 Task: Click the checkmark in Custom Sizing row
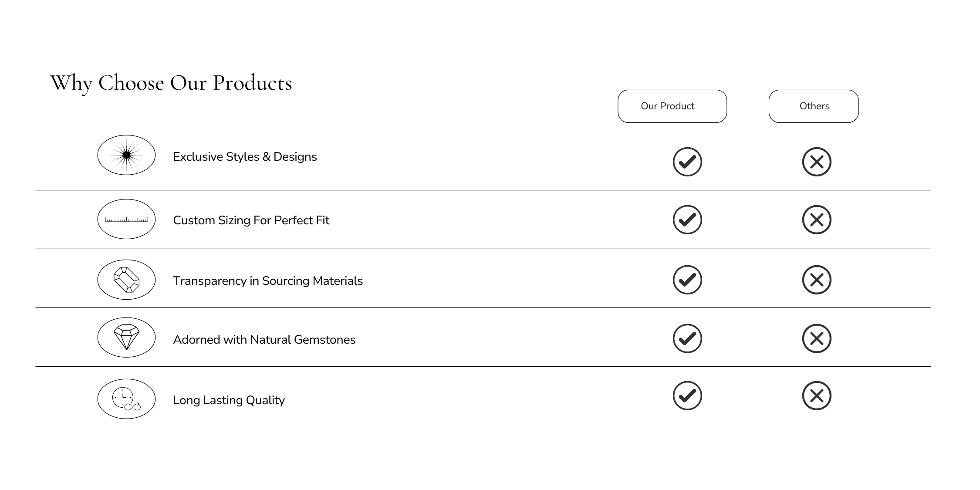tap(687, 220)
